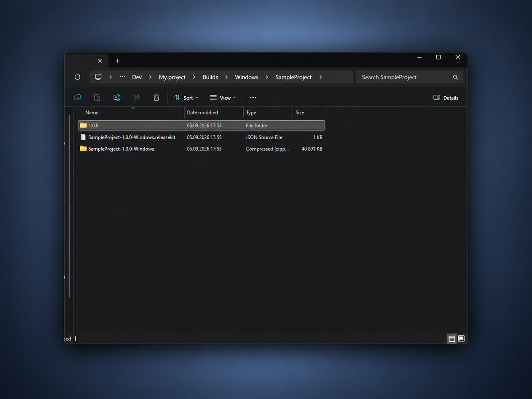Click the Rename toolbar icon
The width and height of the screenshot is (532, 399).
(x=117, y=98)
